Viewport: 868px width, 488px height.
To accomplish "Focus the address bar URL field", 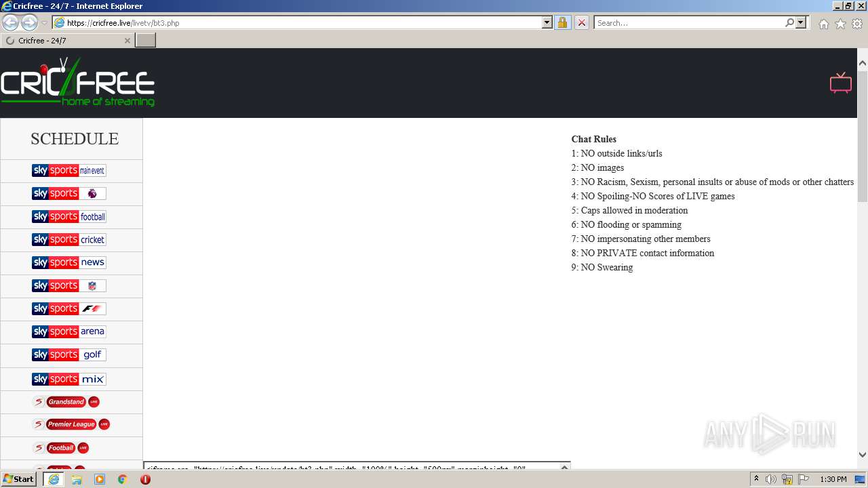I will (303, 23).
